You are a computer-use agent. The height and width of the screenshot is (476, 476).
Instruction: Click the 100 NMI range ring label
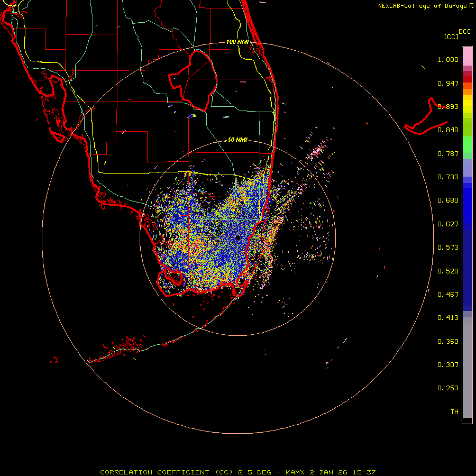click(237, 42)
